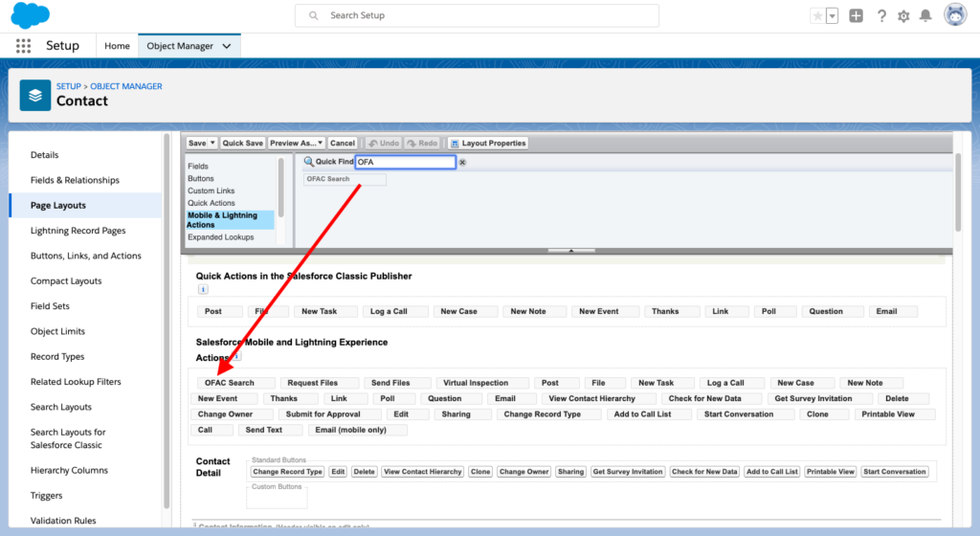Click the Quick Find magnifier icon
Image resolution: width=980 pixels, height=536 pixels.
tap(309, 162)
